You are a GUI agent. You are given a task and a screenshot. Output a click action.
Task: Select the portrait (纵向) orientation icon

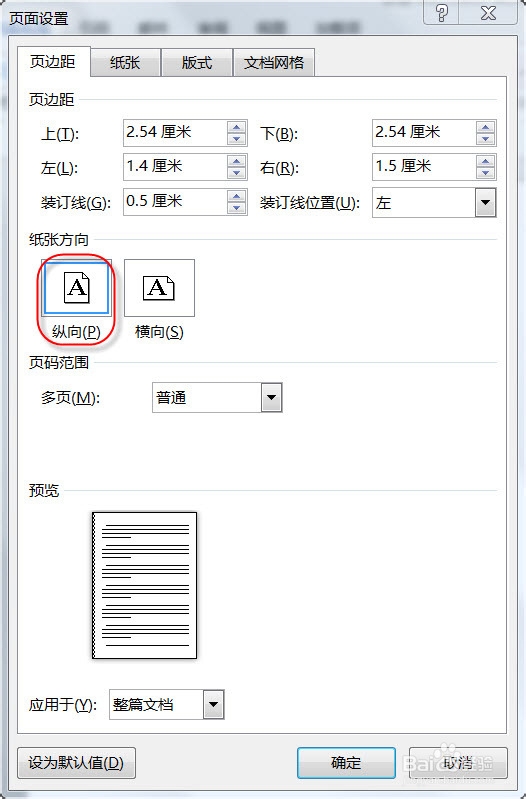coord(76,288)
